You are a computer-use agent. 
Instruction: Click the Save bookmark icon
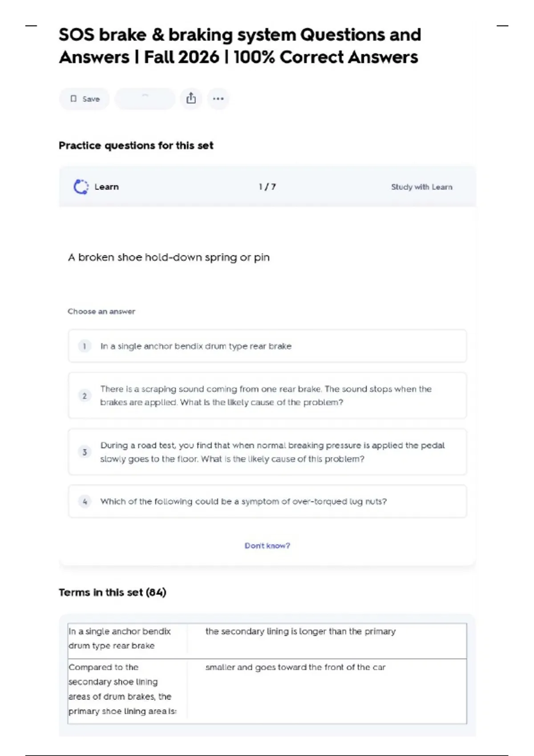74,99
